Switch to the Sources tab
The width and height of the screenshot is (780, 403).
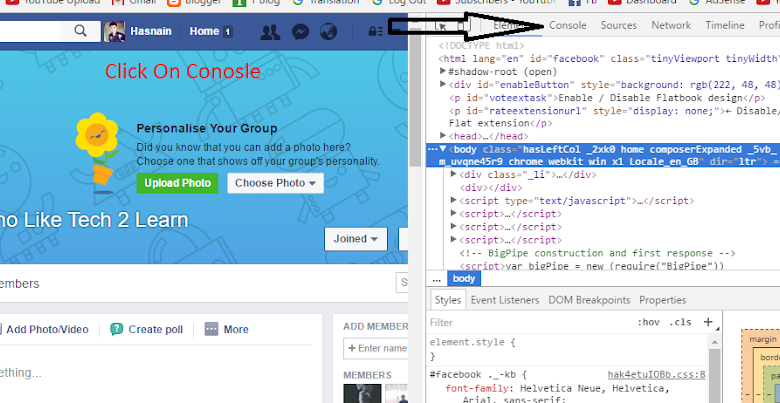618,25
